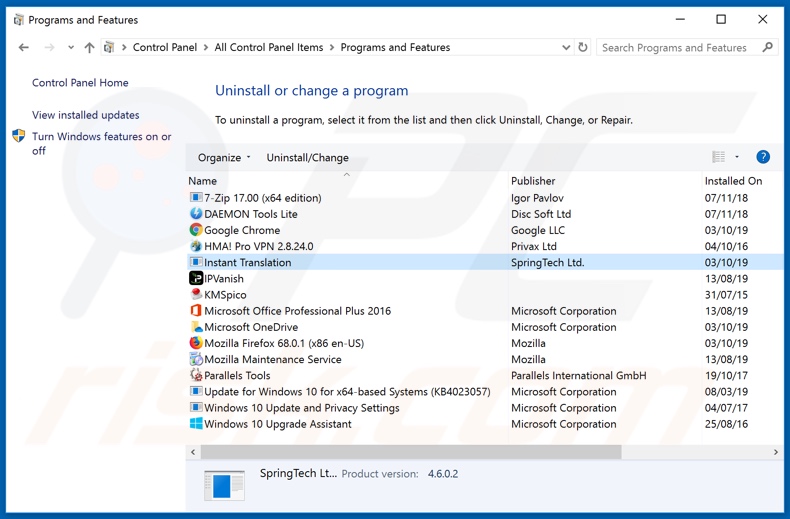Sort by the Installed On column header
This screenshot has height=519, width=790.
733,180
